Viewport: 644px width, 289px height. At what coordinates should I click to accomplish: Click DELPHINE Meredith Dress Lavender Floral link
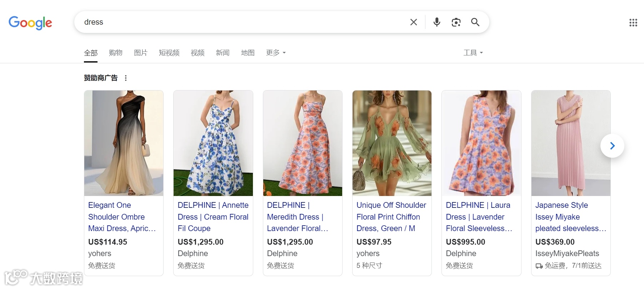coord(298,217)
